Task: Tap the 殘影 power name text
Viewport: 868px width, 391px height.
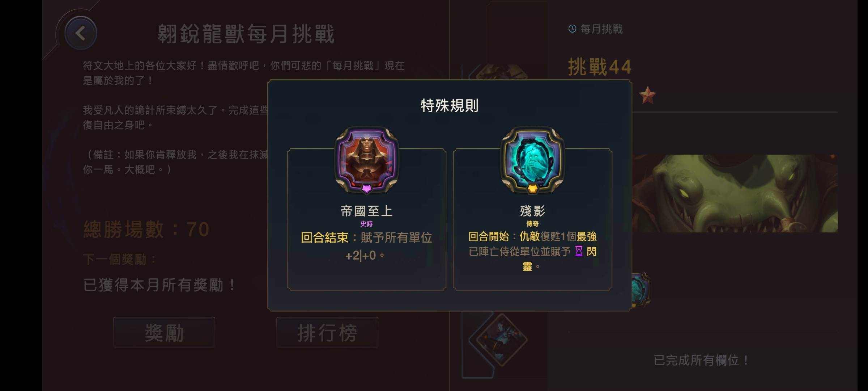Action: [532, 211]
